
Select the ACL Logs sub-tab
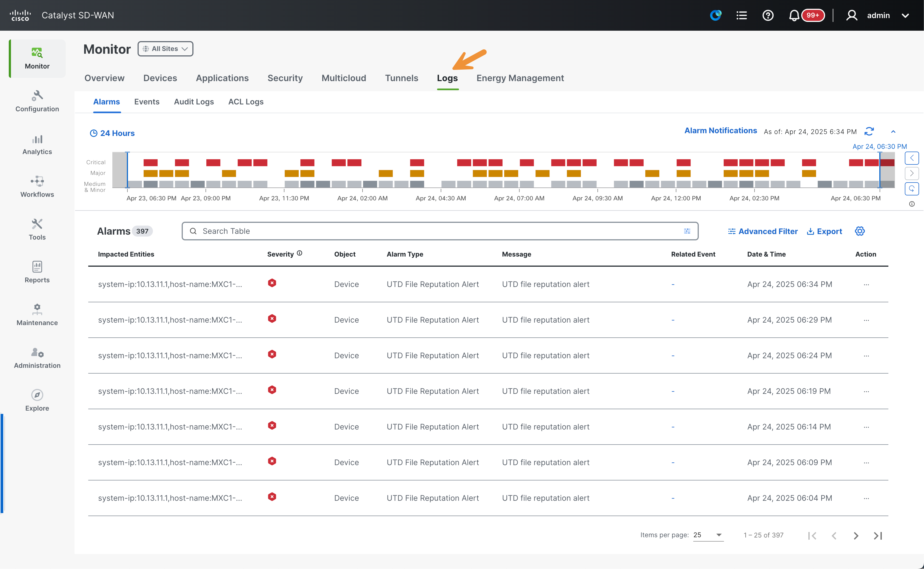pos(246,102)
